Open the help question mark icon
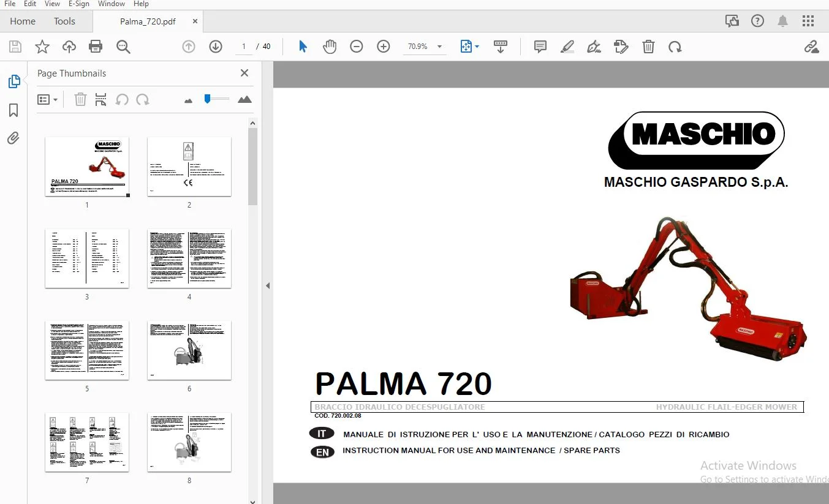This screenshot has height=504, width=829. (x=757, y=21)
